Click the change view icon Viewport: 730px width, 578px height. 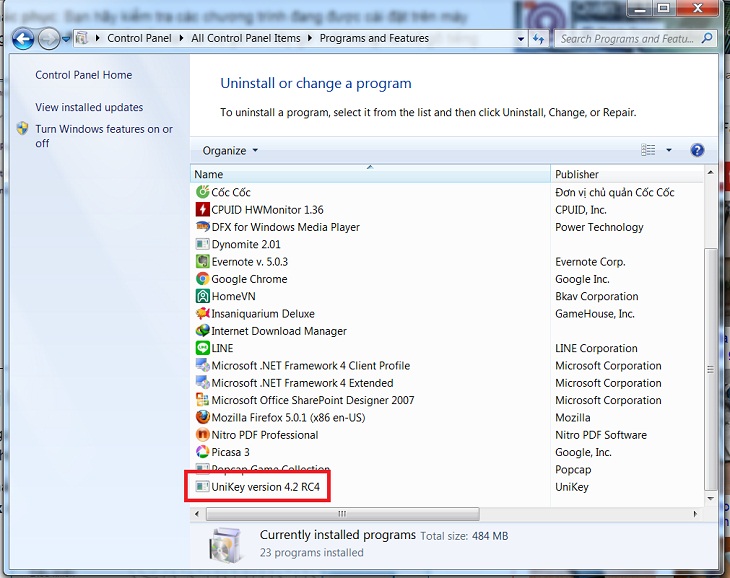point(648,150)
